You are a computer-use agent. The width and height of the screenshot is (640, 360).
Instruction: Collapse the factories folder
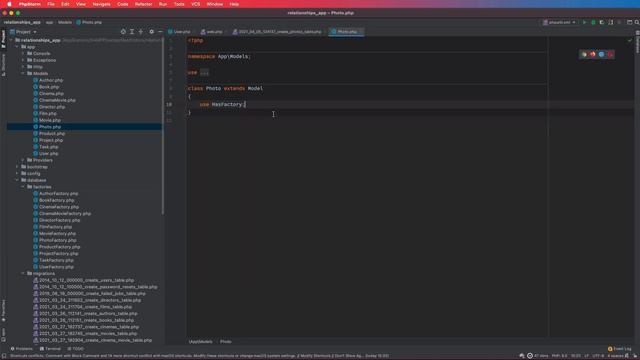[23, 187]
